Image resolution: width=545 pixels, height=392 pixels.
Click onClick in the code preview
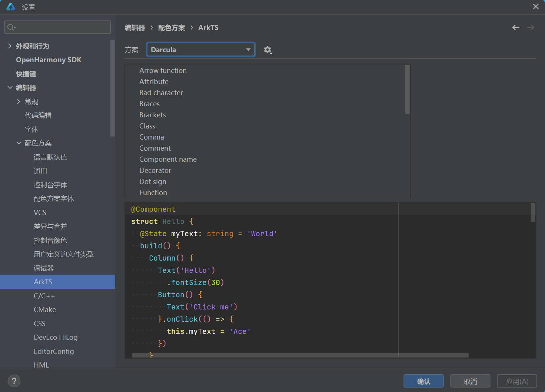[182, 319]
